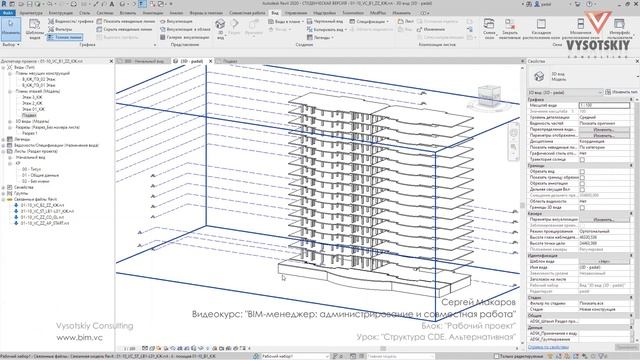
Task: Open Filters (Фильтры) tool
Action: (60, 29)
